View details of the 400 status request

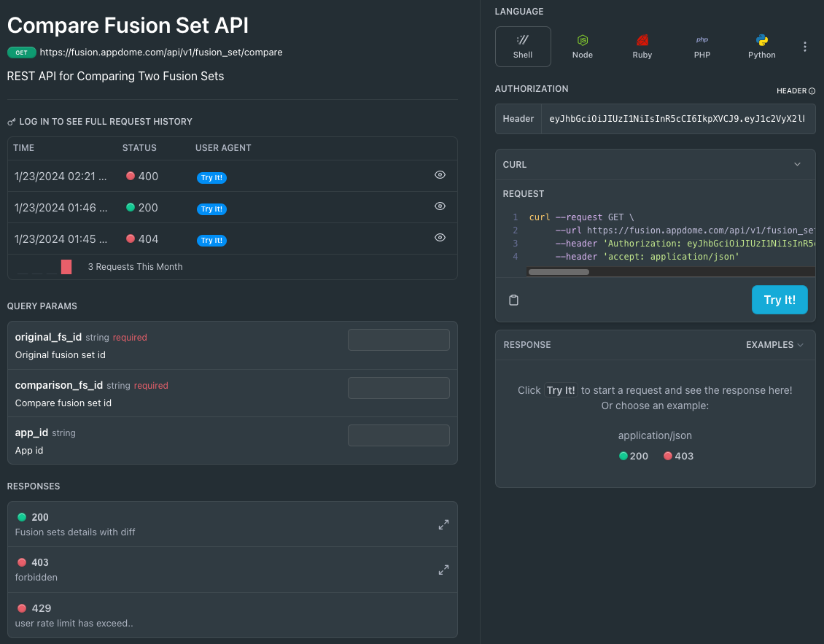tap(440, 176)
